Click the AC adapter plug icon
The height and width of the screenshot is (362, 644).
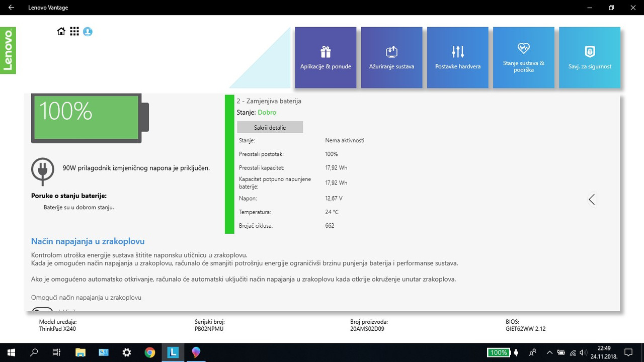tap(43, 171)
